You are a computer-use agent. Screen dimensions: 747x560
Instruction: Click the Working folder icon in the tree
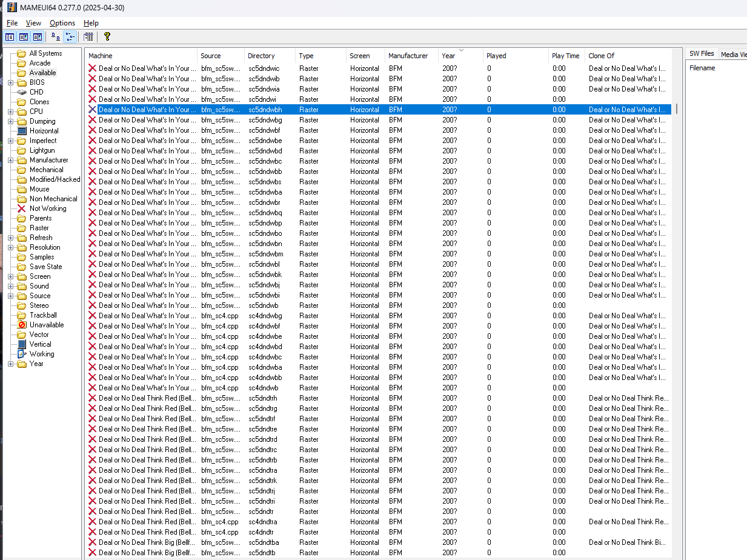pos(22,354)
